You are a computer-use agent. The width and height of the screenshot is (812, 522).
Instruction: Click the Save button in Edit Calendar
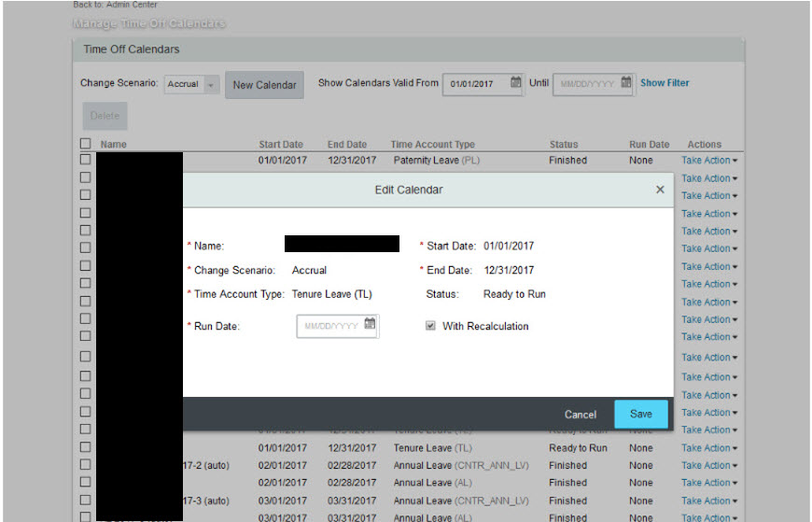tap(641, 414)
